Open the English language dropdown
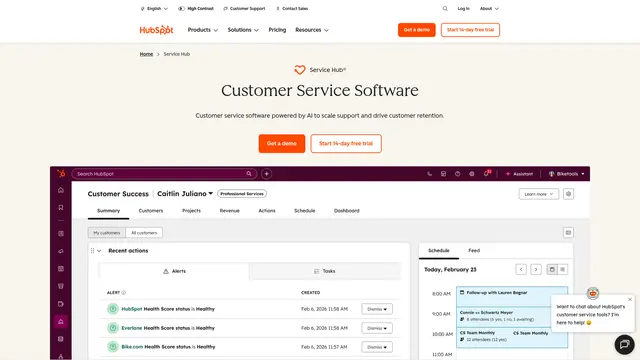640x360 pixels. pyautogui.click(x=154, y=9)
